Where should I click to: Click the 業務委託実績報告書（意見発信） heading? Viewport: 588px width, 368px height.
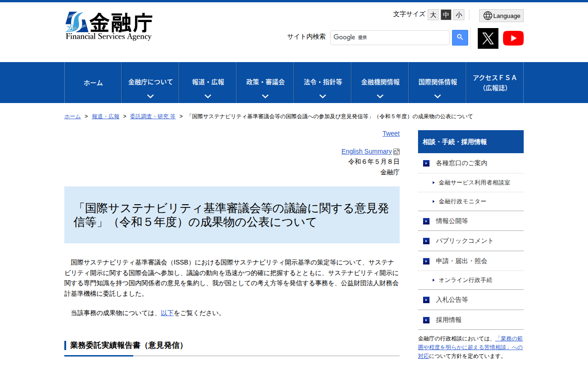pyautogui.click(x=128, y=345)
